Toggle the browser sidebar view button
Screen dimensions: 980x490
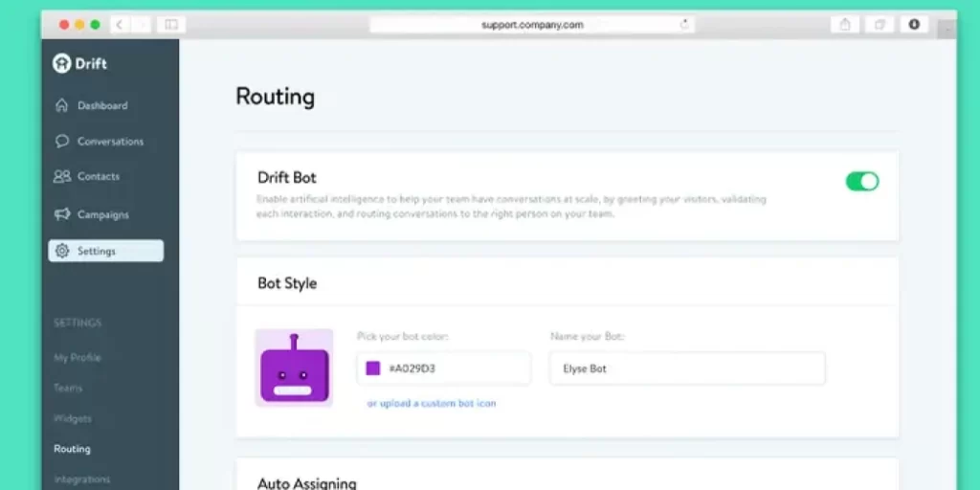tap(171, 25)
